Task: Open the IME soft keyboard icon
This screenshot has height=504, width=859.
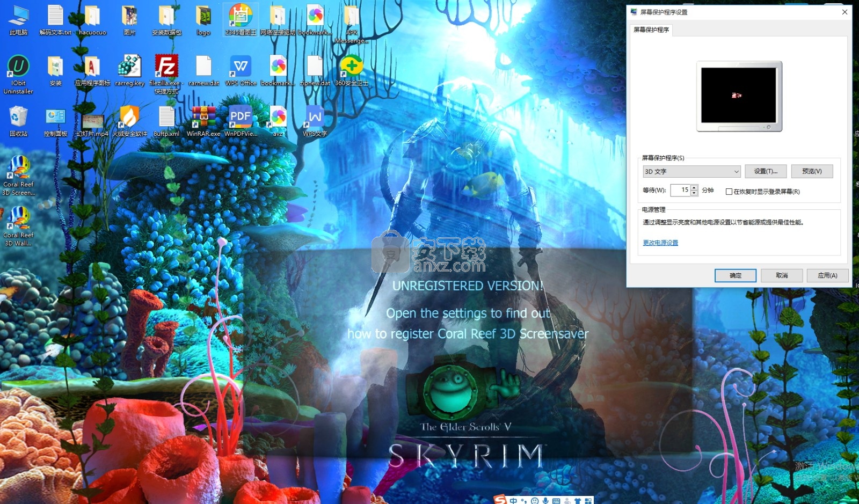Action: [556, 501]
